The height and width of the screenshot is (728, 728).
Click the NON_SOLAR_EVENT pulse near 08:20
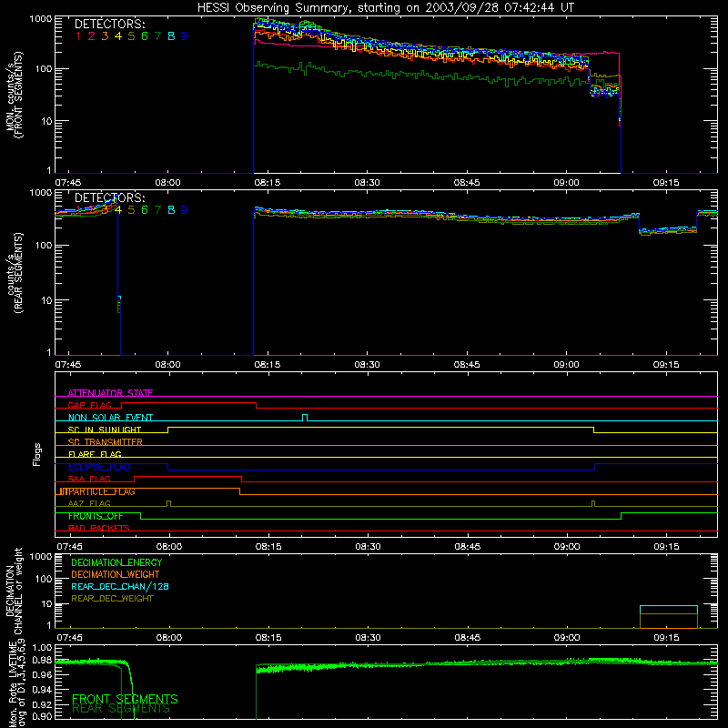pos(305,418)
